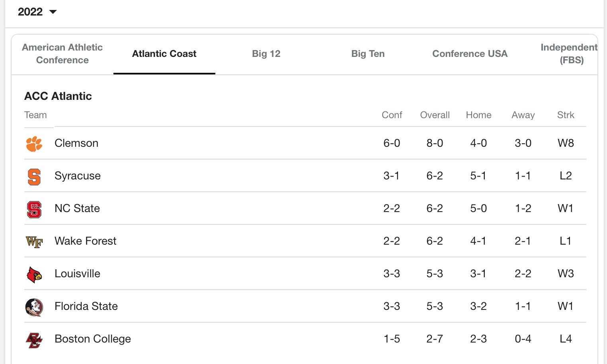Click the Boston College BC logo
607x364 pixels.
pos(34,340)
